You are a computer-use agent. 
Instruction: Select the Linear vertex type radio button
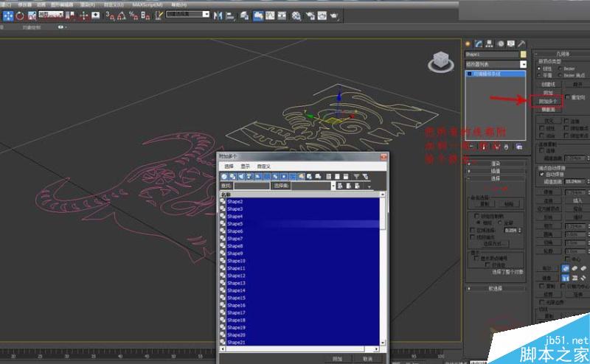tap(539, 69)
